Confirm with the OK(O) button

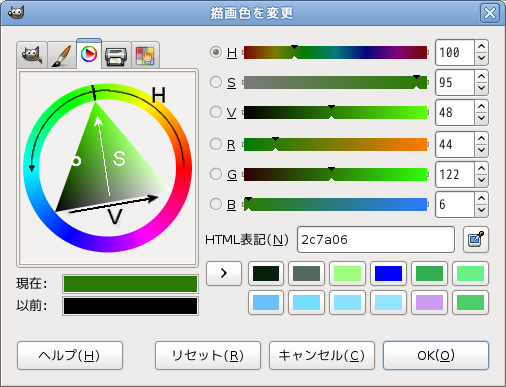(x=436, y=355)
